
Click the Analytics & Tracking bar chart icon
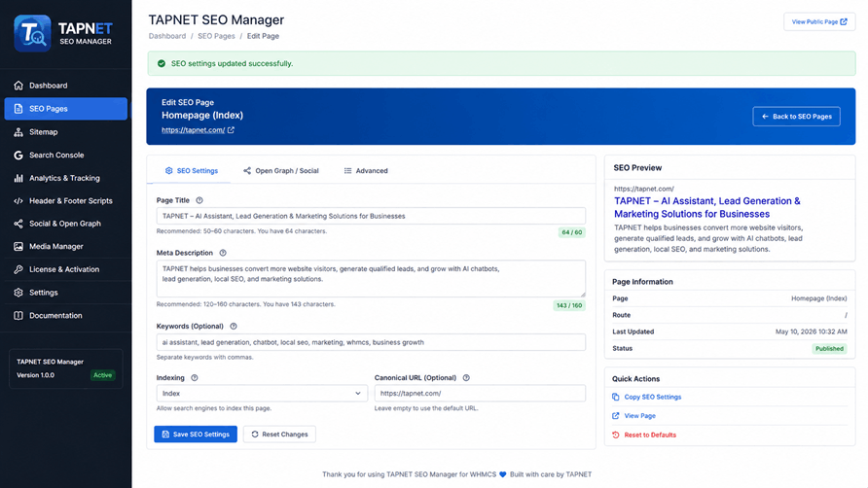coord(18,178)
